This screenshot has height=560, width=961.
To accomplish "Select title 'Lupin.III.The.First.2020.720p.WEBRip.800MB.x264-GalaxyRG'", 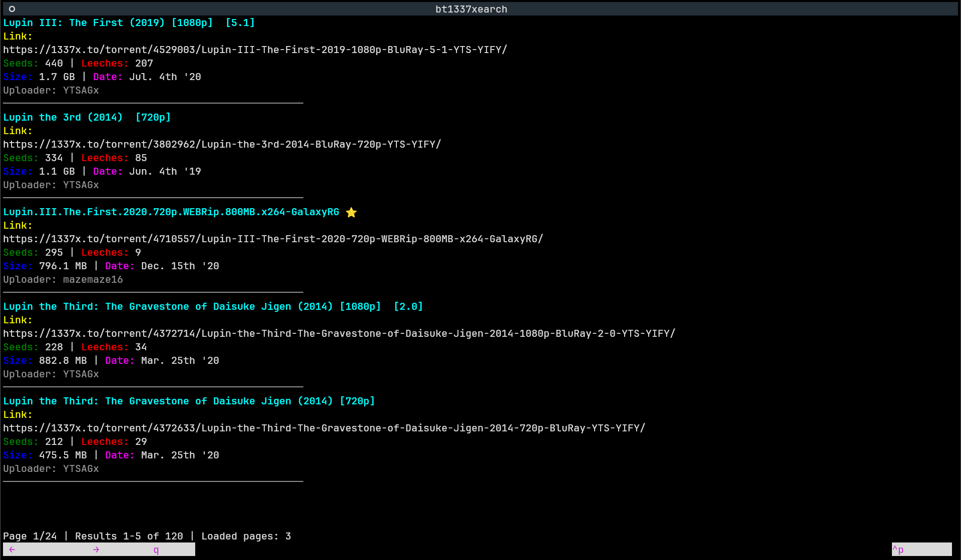I will click(171, 212).
